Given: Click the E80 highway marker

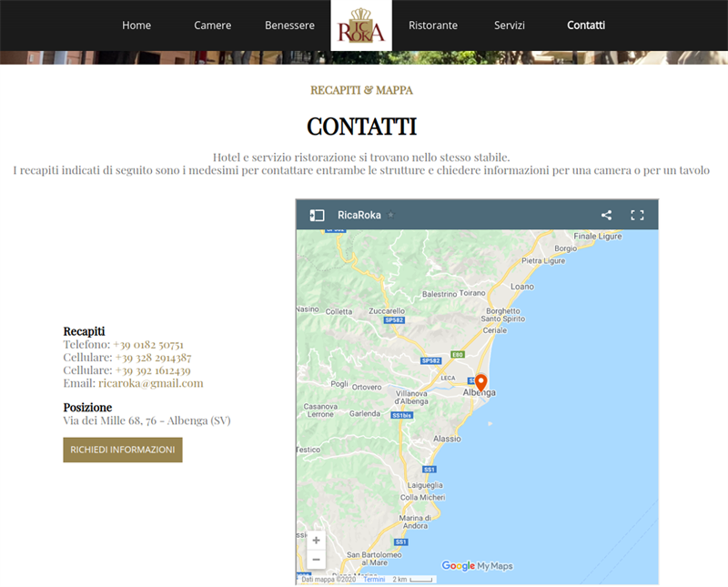Looking at the screenshot, I should pos(458,354).
